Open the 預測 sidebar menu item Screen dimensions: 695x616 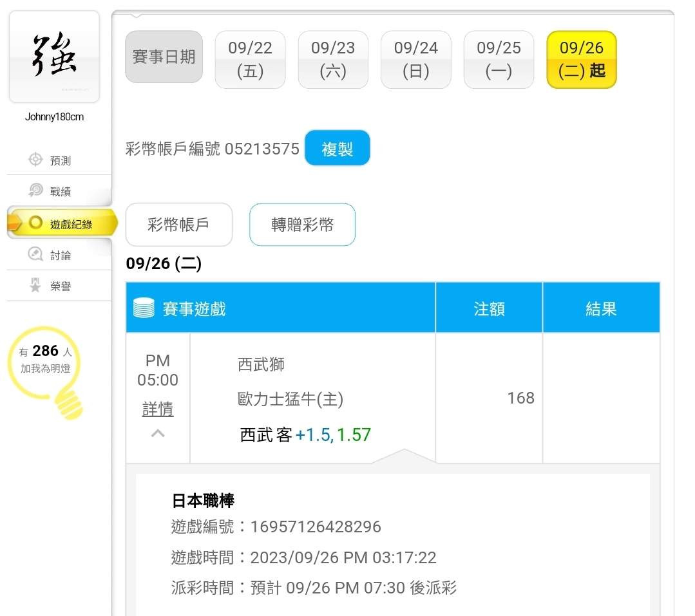pyautogui.click(x=59, y=160)
